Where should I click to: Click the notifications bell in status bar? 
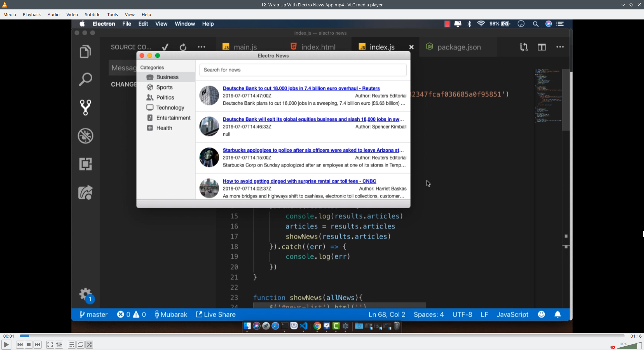click(x=557, y=314)
